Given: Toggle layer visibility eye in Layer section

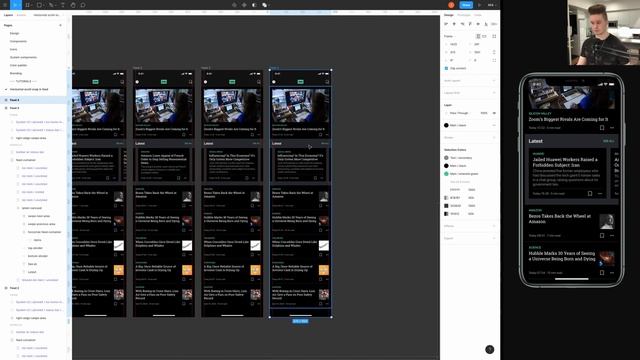Looking at the screenshot, I should (x=494, y=113).
